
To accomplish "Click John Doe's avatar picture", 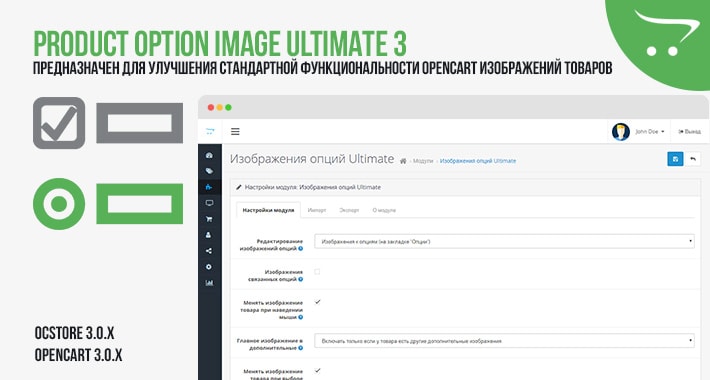I will tap(620, 132).
